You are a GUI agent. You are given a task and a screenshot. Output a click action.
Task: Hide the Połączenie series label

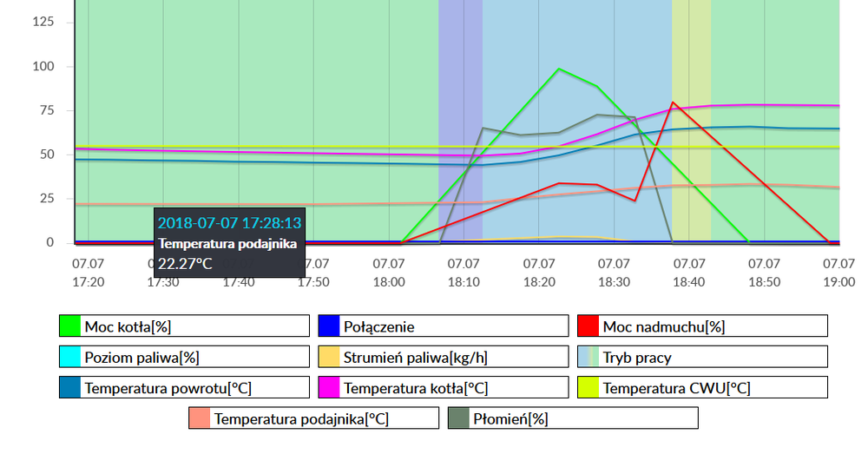click(379, 327)
